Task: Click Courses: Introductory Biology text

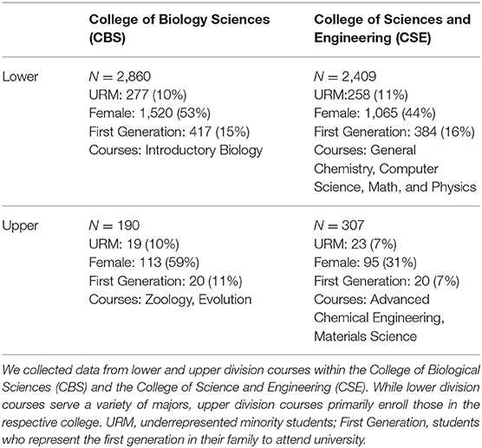Action: [176, 151]
